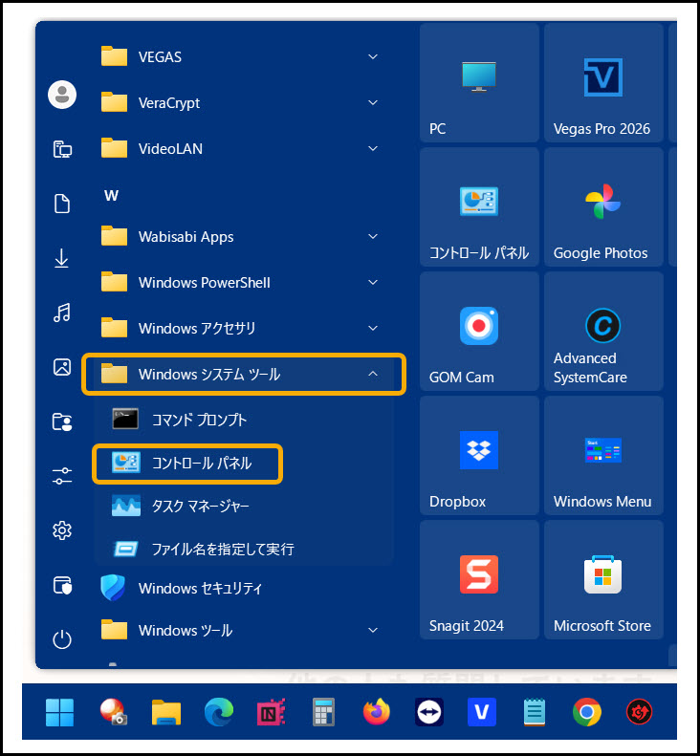Open the user account avatar icon
The width and height of the screenshot is (700, 756).
pyautogui.click(x=62, y=95)
